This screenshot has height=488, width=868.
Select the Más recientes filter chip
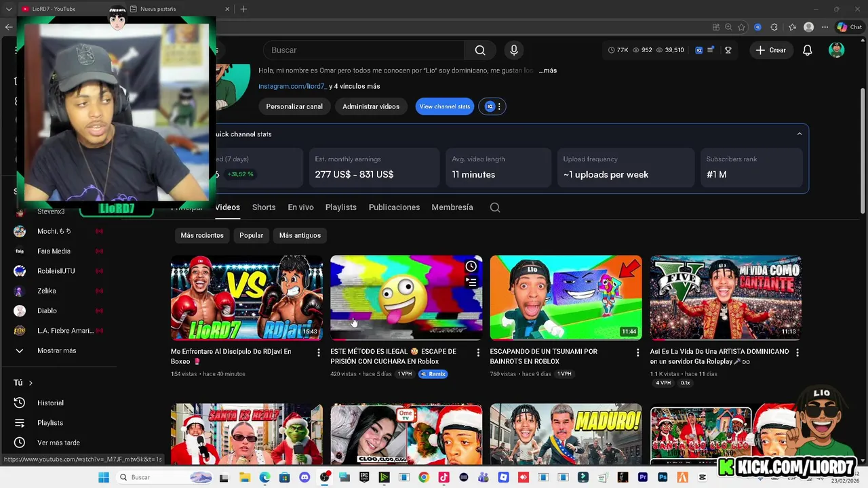click(x=202, y=235)
